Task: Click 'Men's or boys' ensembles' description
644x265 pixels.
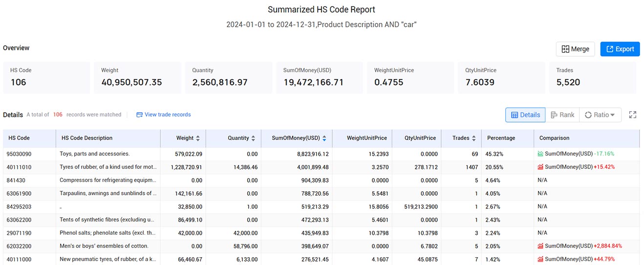Action: coord(104,246)
